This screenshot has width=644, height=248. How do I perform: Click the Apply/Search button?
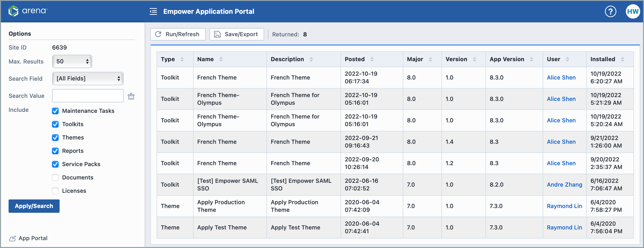(34, 206)
